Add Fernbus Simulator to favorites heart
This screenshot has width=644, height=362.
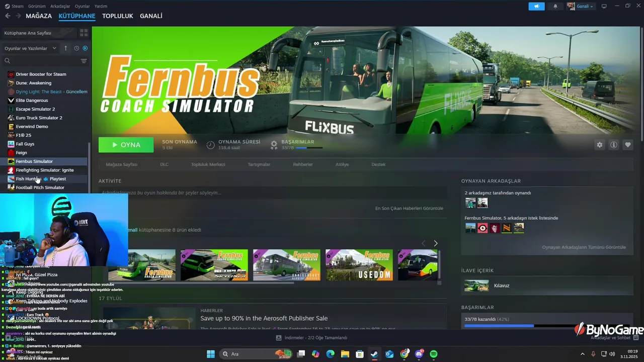(x=628, y=145)
